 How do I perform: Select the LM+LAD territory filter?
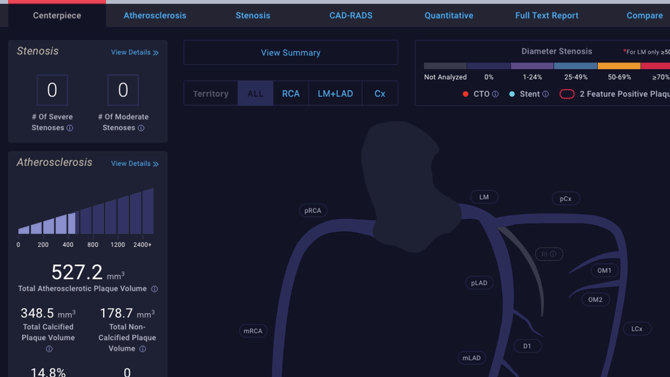335,94
